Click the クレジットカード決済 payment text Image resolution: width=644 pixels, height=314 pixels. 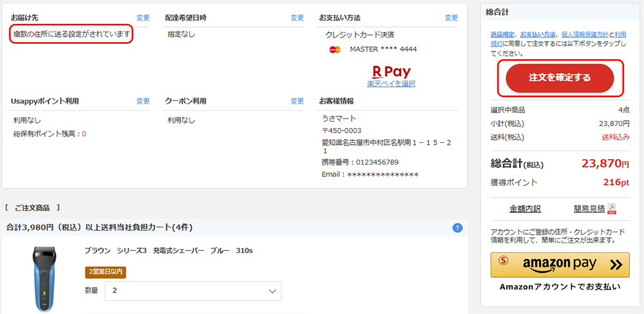tap(360, 35)
